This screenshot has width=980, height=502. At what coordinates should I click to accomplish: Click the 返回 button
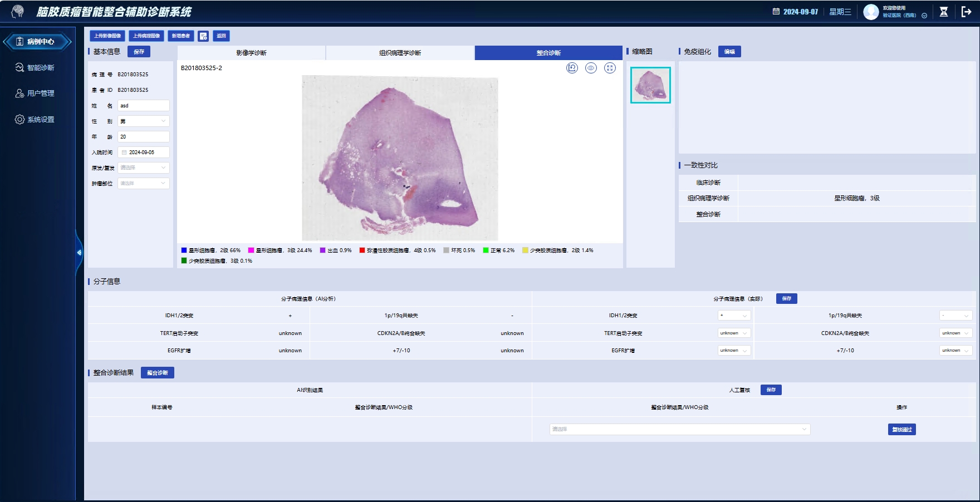tap(221, 36)
